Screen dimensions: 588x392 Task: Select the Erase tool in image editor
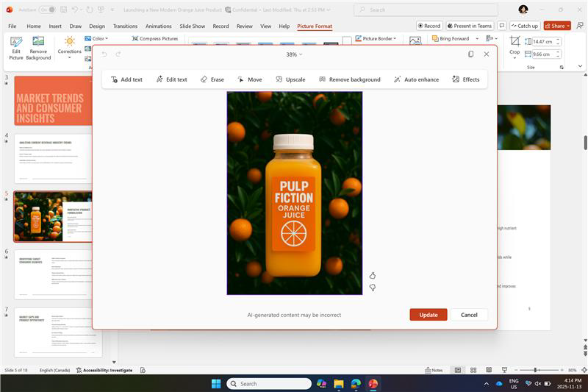[212, 79]
